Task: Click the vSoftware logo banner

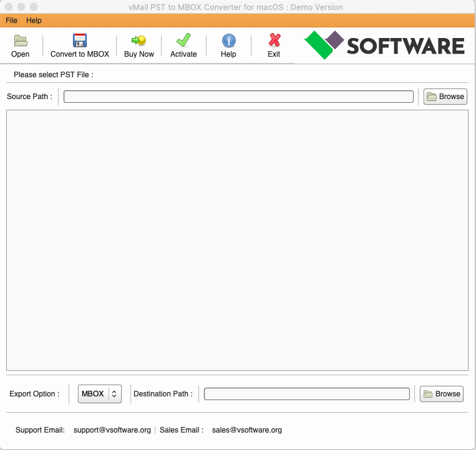Action: click(384, 45)
